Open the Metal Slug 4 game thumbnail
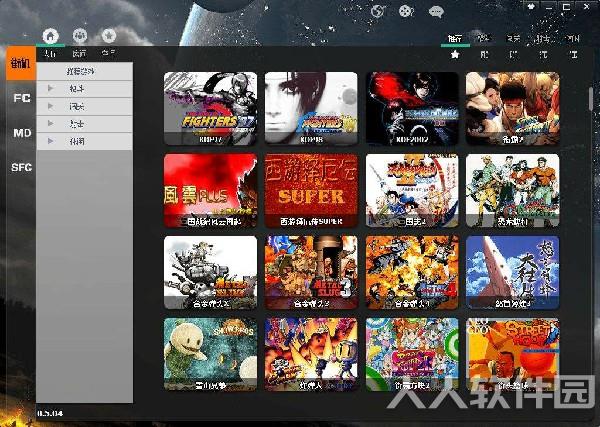This screenshot has height=427, width=600. coord(412,272)
